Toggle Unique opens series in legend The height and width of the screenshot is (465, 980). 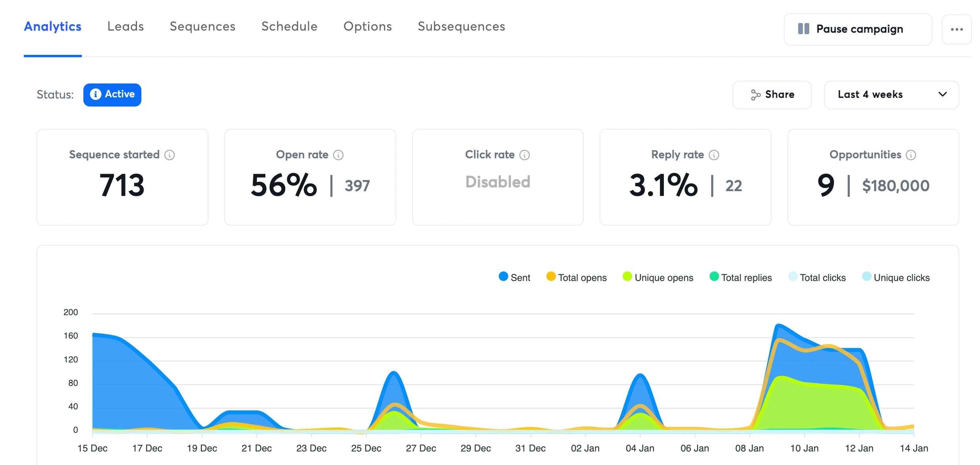coord(658,277)
